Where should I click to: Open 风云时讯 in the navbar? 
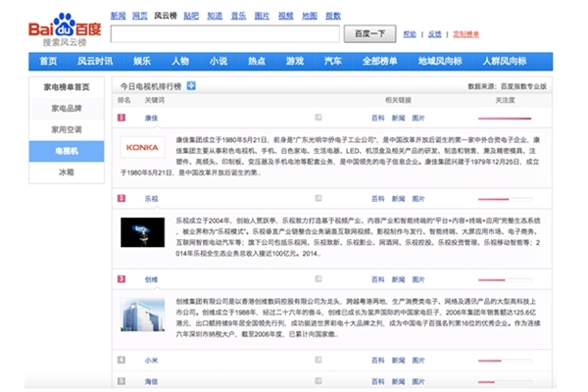pos(95,61)
